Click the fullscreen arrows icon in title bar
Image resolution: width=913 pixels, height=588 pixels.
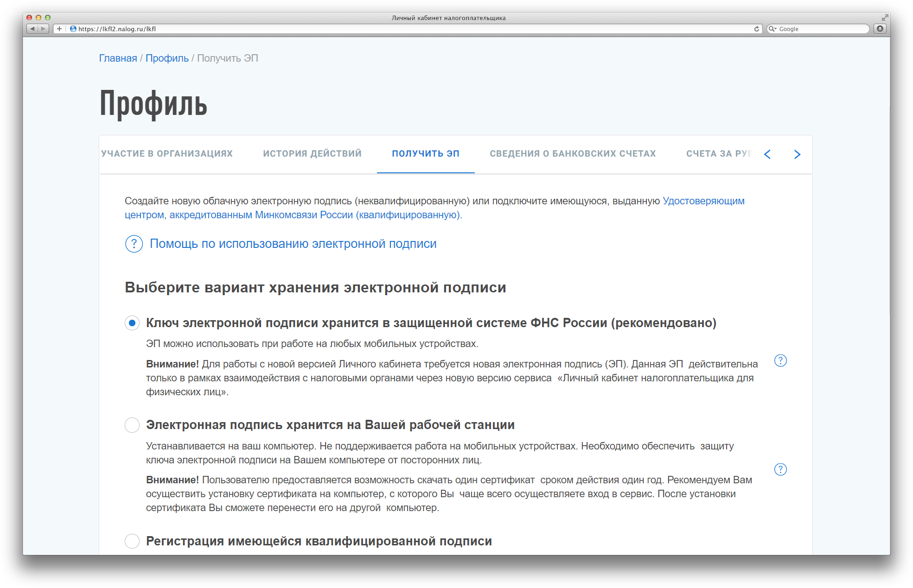tap(885, 18)
